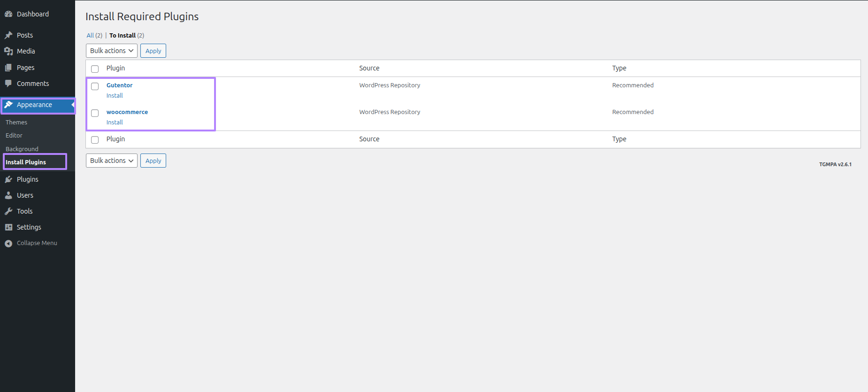868x392 pixels.
Task: Click the Dashboard gauge icon
Action: (x=8, y=14)
